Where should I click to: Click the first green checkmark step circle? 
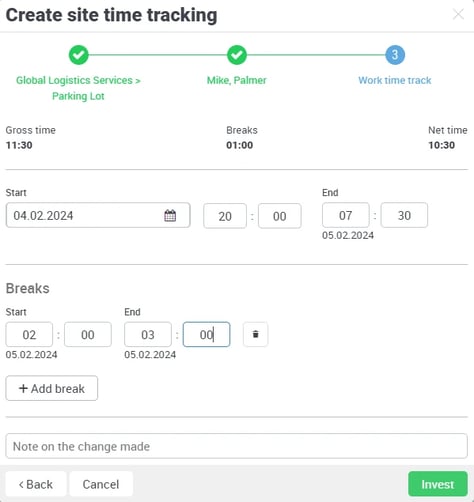coord(78,55)
